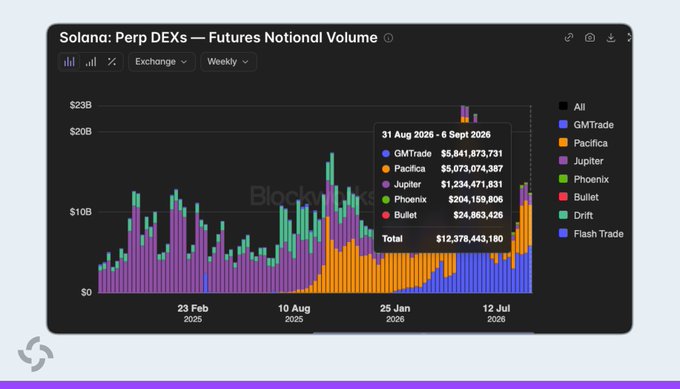The width and height of the screenshot is (680, 389).
Task: Download chart data with the download icon
Action: coord(611,38)
